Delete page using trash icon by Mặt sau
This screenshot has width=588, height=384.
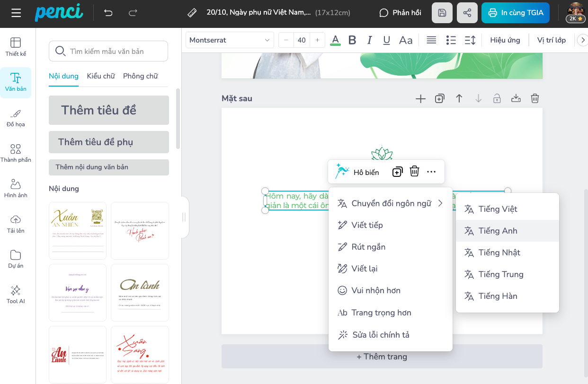[535, 98]
